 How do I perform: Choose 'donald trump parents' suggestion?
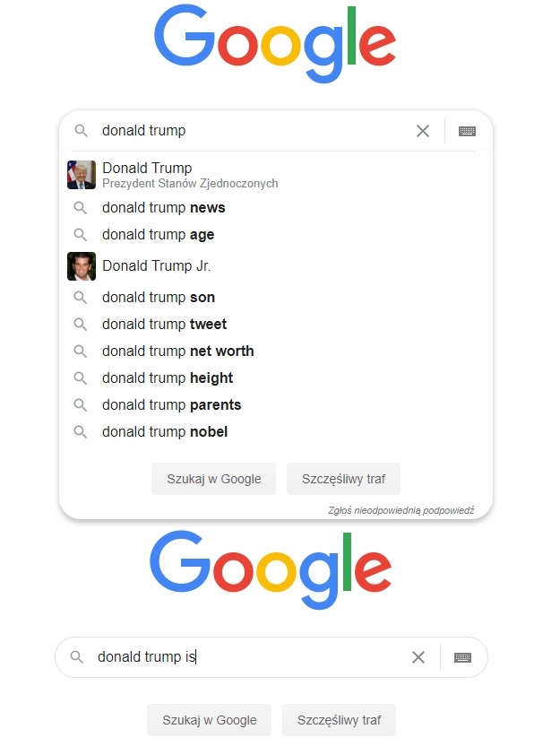pyautogui.click(x=171, y=405)
